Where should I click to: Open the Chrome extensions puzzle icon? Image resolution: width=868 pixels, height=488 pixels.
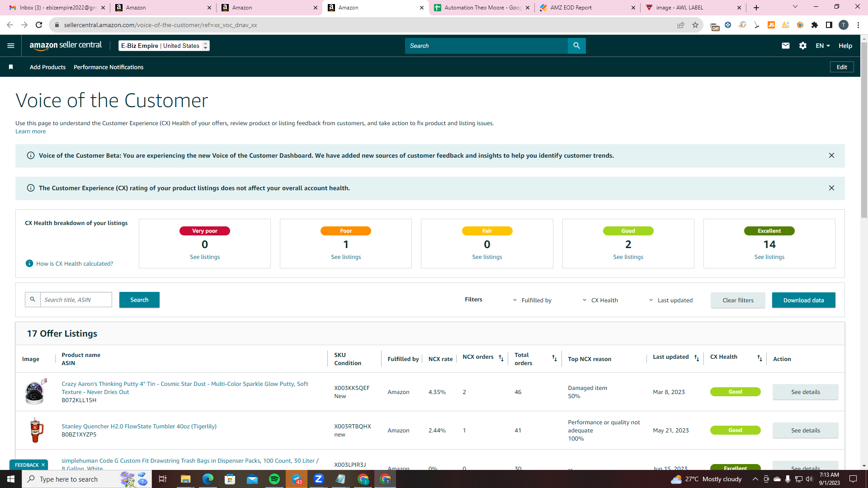(x=815, y=25)
